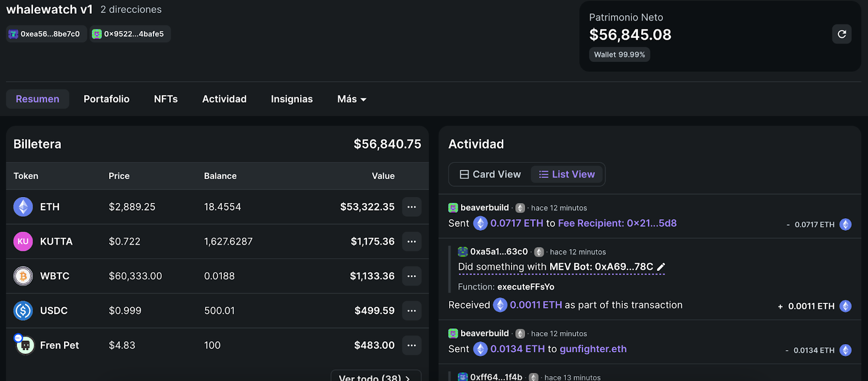This screenshot has height=381, width=868.
Task: Click the Wallet 99.99% badge
Action: coord(620,55)
